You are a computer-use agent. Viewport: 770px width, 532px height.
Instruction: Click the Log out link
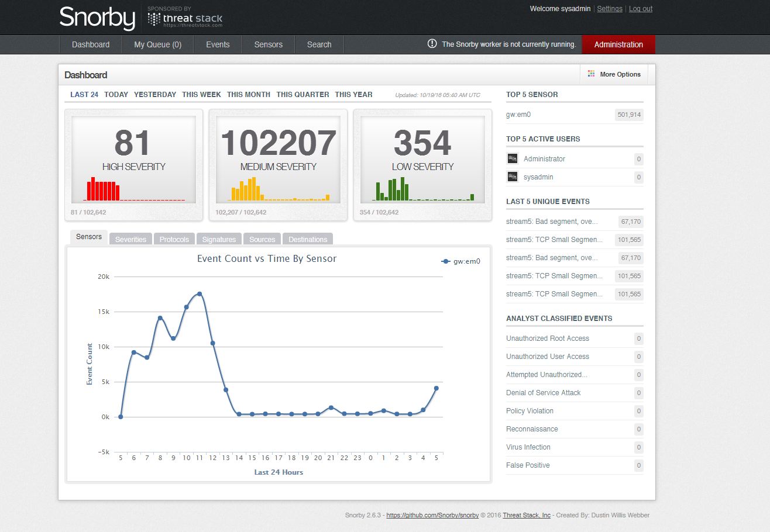[x=641, y=9]
